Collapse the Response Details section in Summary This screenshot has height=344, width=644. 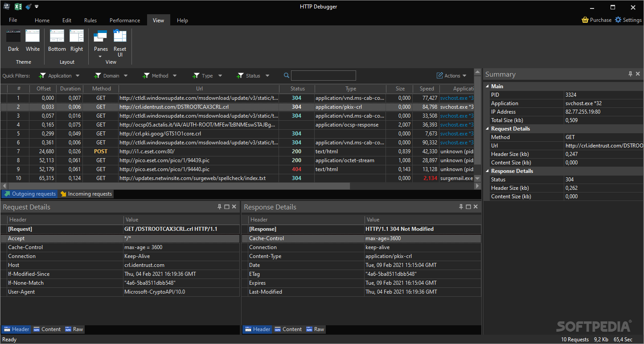pyautogui.click(x=487, y=171)
